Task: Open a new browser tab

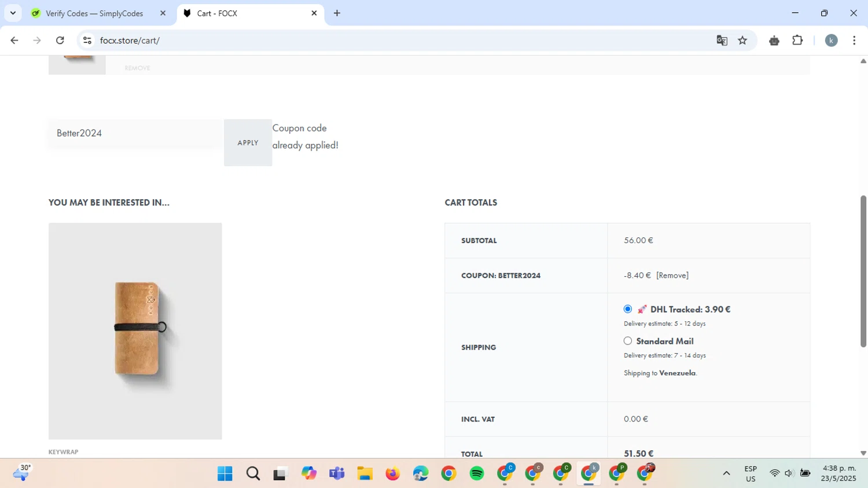Action: tap(337, 13)
